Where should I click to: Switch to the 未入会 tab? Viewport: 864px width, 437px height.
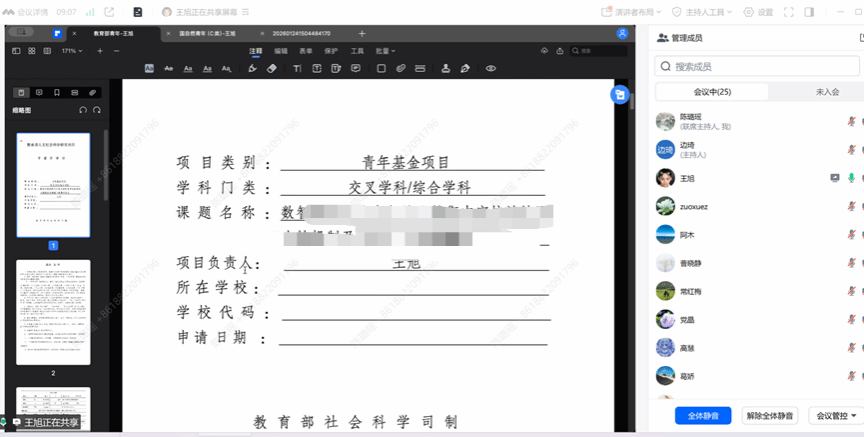[x=826, y=92]
